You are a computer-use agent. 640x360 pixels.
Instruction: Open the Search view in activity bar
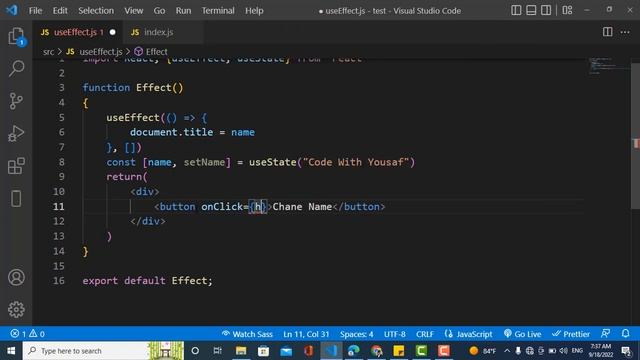[16, 68]
